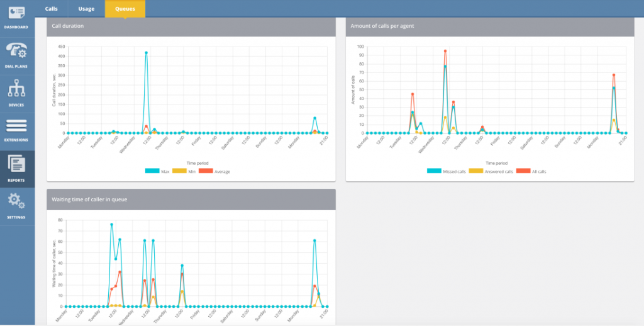Select the Queues tab

pyautogui.click(x=125, y=9)
